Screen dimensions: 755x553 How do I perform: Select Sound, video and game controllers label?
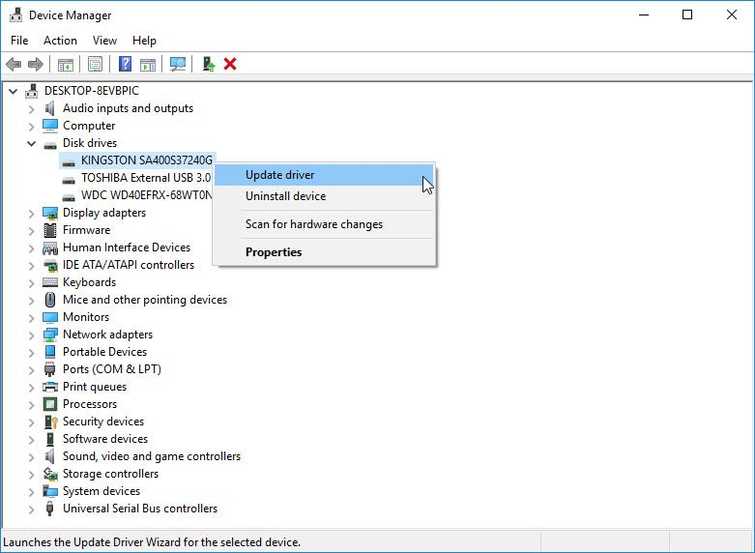pyautogui.click(x=151, y=456)
